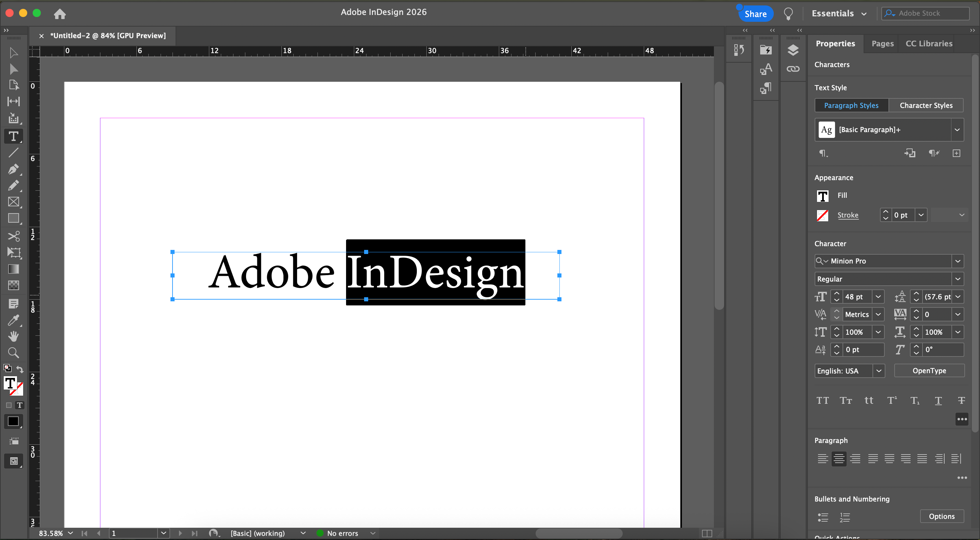Toggle All Caps formatting

pos(822,400)
